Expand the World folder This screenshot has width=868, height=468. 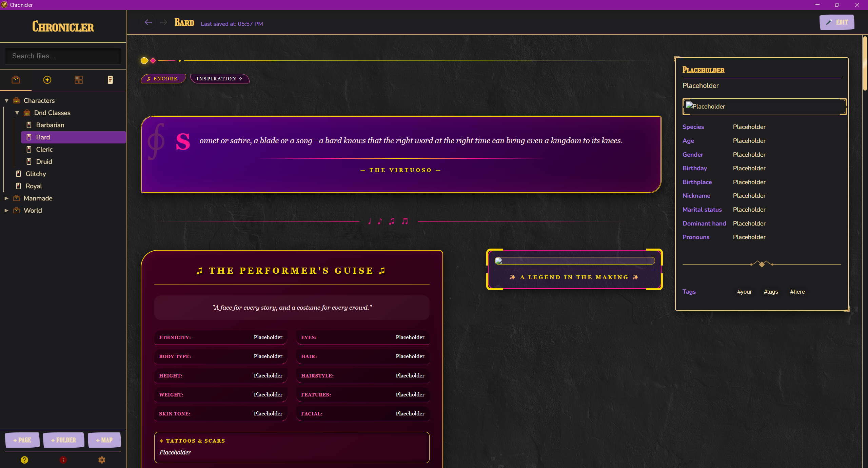(x=6, y=211)
